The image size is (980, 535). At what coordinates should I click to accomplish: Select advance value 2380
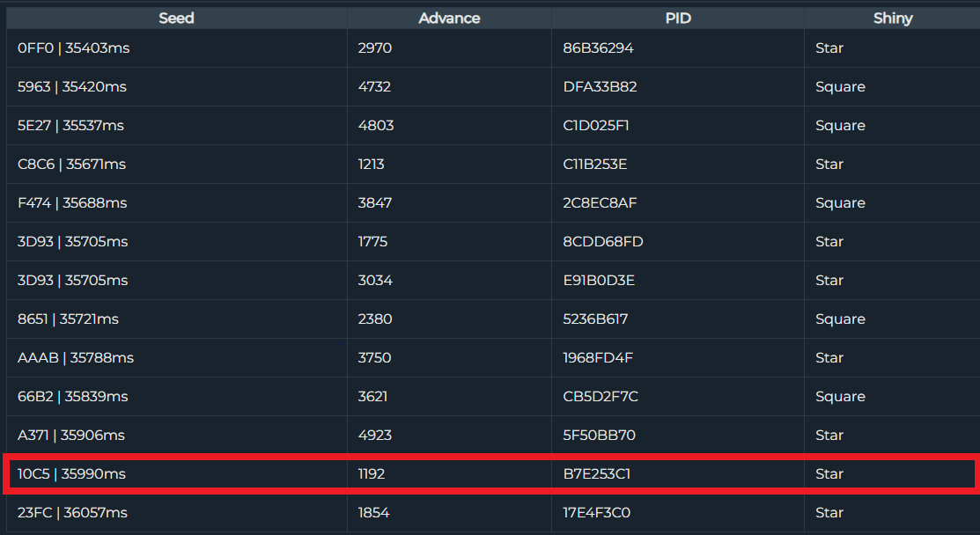point(375,319)
